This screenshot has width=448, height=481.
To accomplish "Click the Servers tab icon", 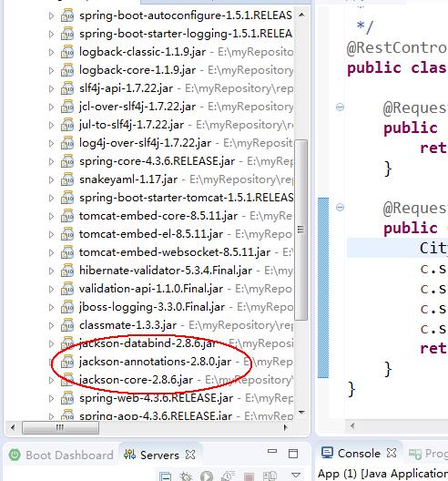I will tap(129, 455).
